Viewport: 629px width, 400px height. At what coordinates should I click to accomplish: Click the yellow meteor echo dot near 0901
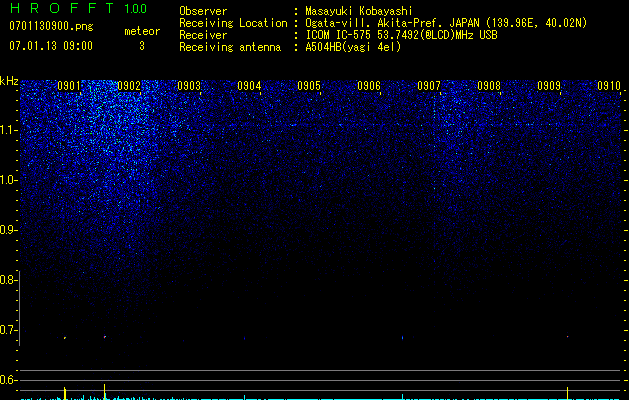click(x=65, y=338)
